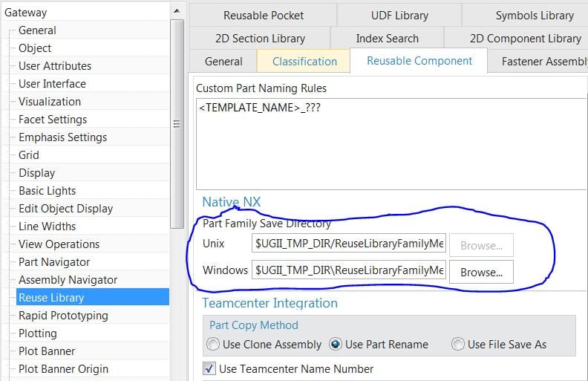588x381 pixels.
Task: Open Emphasis Settings node
Action: pyautogui.click(x=62, y=137)
